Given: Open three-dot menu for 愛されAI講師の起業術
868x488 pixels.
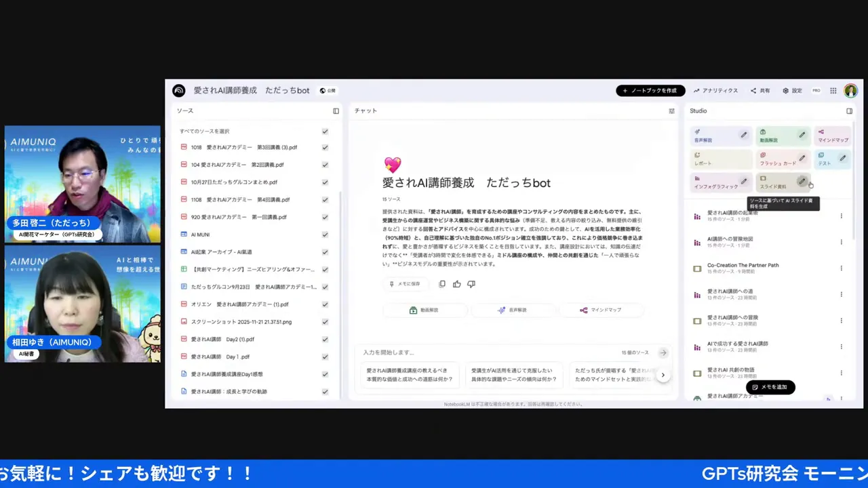Looking at the screenshot, I should tap(841, 215).
